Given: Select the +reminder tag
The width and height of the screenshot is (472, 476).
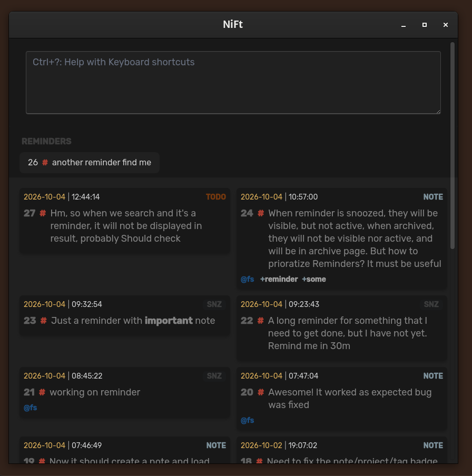Looking at the screenshot, I should [279, 279].
